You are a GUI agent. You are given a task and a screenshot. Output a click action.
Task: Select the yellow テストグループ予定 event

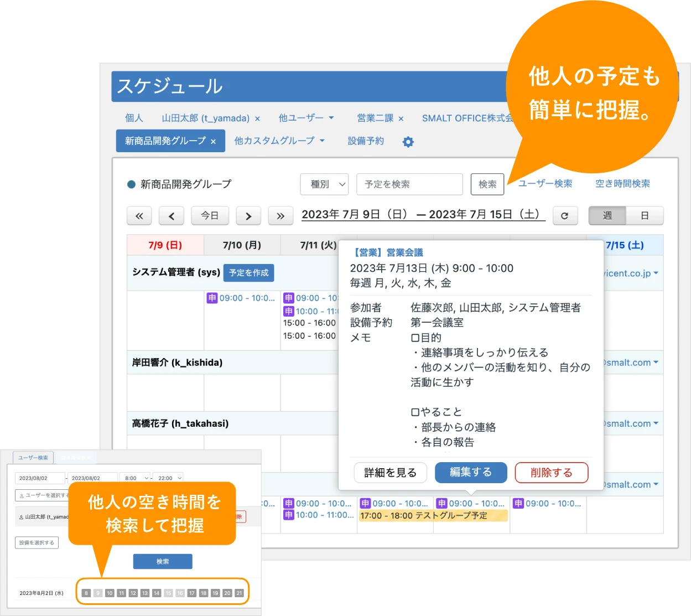433,516
